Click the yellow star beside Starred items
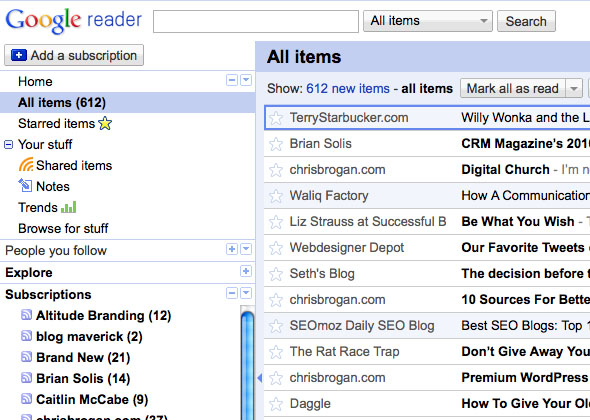This screenshot has width=590, height=420. tap(105, 123)
